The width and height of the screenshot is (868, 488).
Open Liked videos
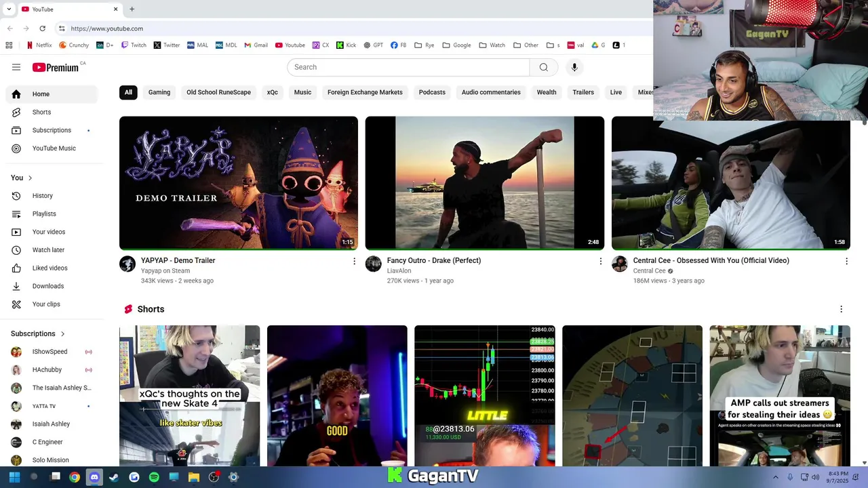[x=52, y=268]
